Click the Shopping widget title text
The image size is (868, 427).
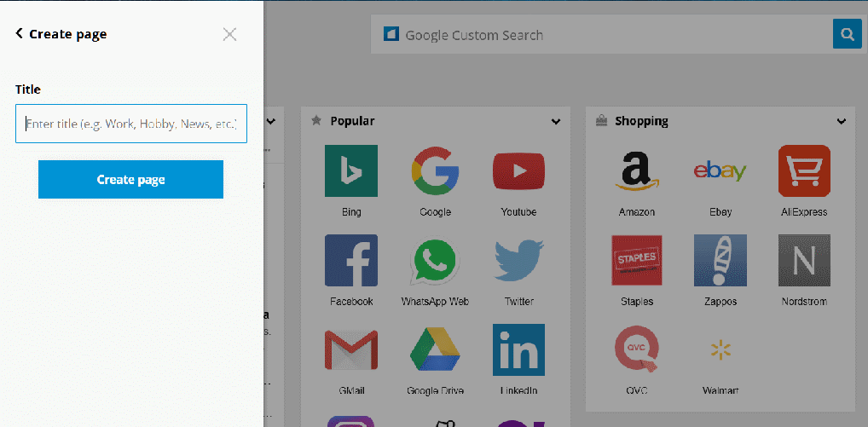(x=641, y=120)
